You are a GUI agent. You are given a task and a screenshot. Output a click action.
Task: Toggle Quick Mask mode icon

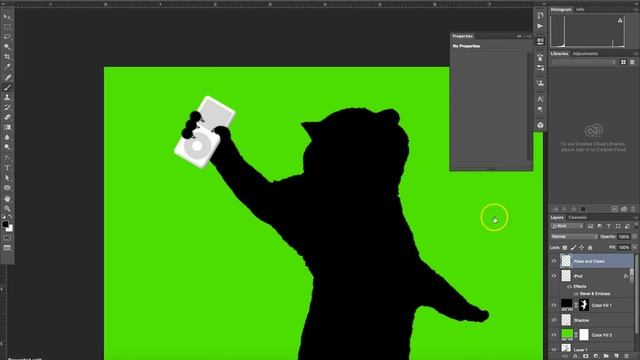click(7, 238)
